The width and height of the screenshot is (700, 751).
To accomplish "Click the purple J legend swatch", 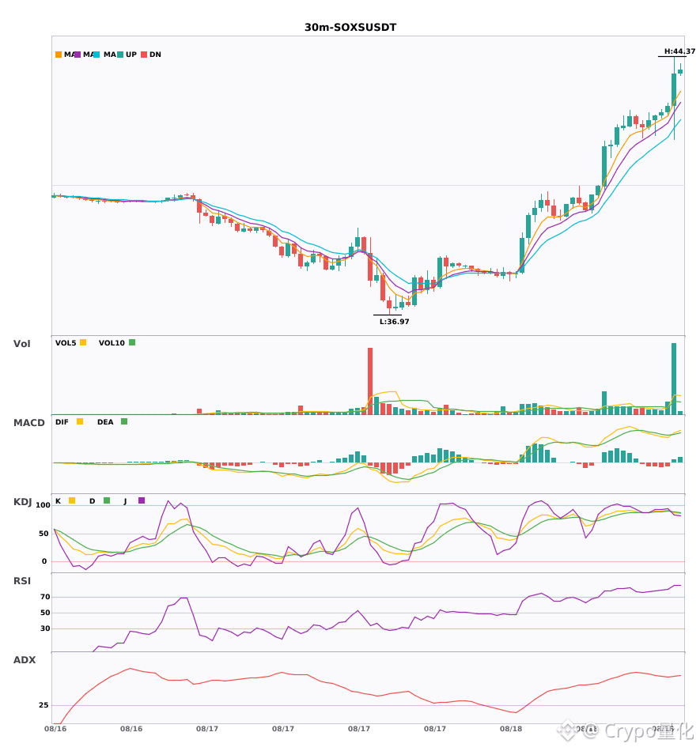I will [142, 500].
